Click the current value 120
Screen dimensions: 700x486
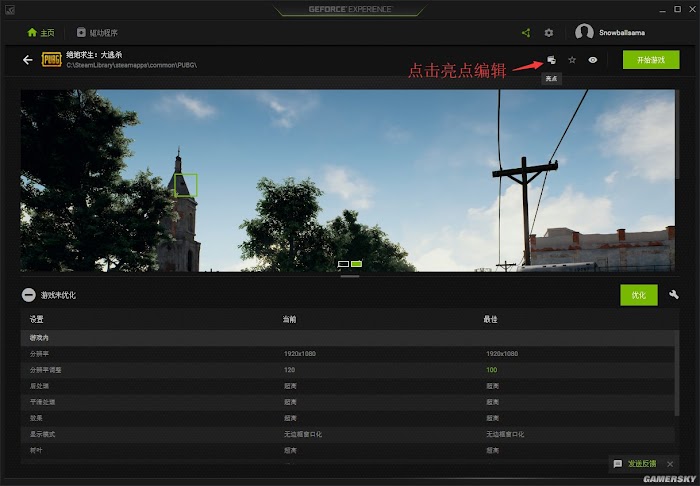[x=289, y=370]
